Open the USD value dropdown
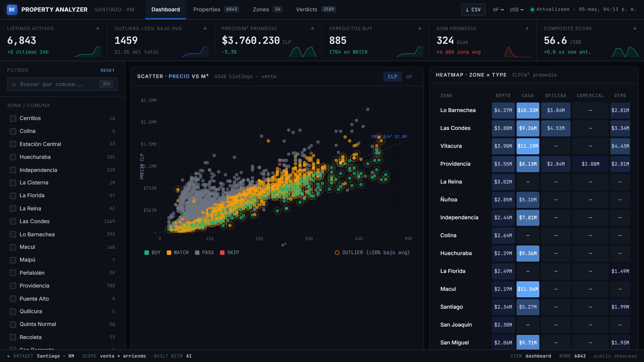This screenshot has height=362, width=644. click(517, 10)
